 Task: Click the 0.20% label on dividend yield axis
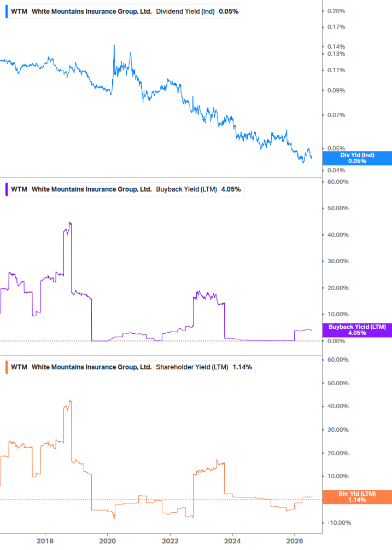click(x=336, y=11)
